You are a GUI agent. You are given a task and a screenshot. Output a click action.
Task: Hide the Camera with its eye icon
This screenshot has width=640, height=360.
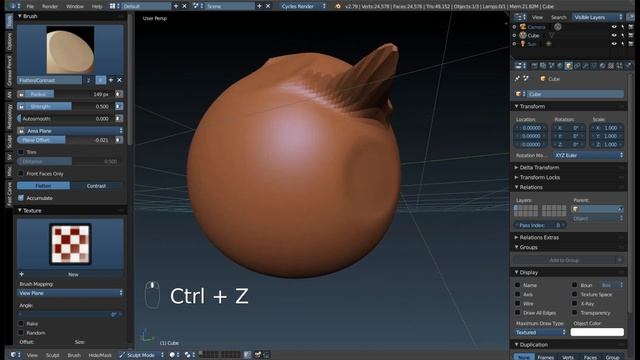tap(614, 27)
